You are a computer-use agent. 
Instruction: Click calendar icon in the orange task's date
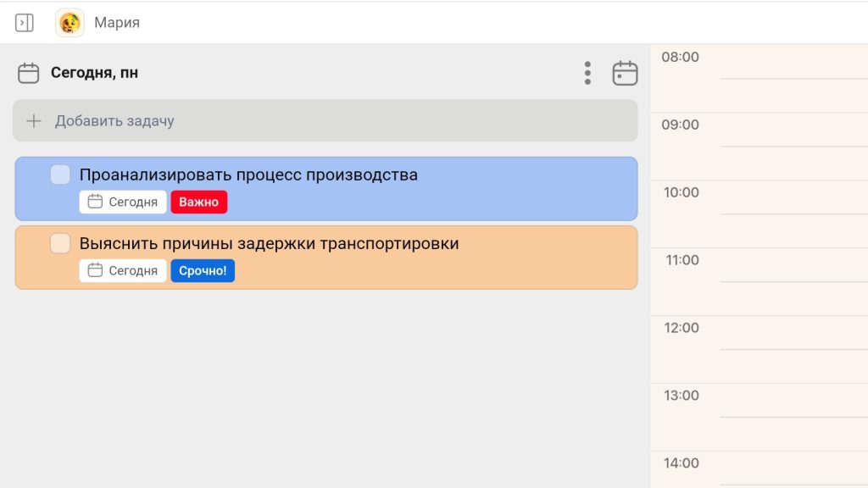(95, 270)
